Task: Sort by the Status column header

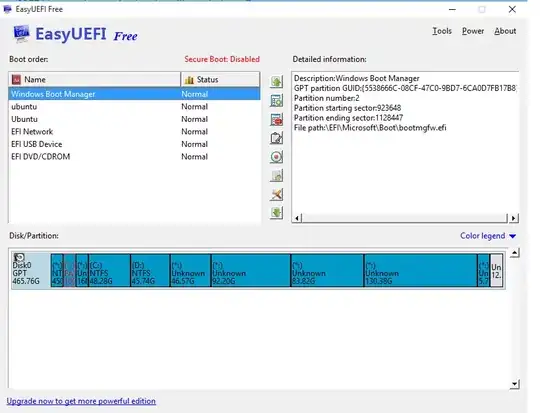Action: (x=220, y=80)
